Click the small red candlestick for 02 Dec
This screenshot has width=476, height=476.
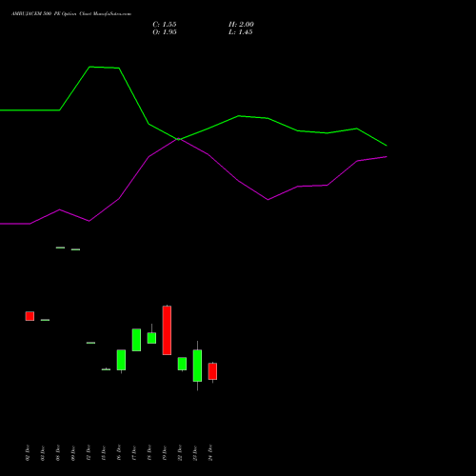(x=30, y=316)
